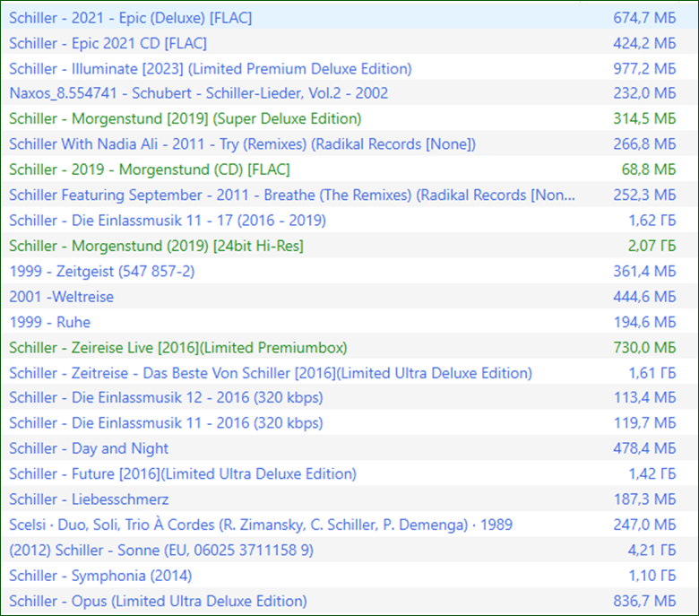
Task: Select 'Naxos_8.554741 - Schubert - Schiller-Lieder, Vol.2 - 2002'
Action: pos(199,92)
